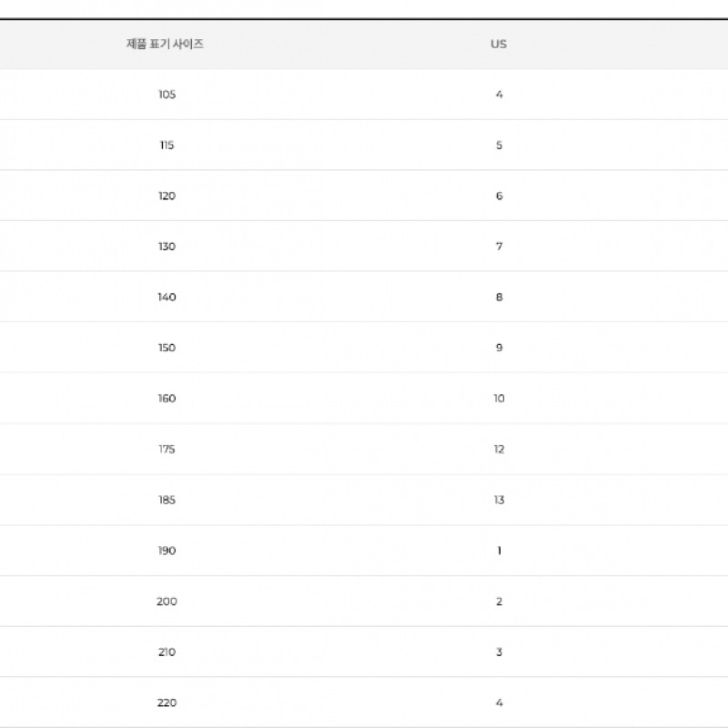Viewport: 728px width, 728px height.
Task: Pick the 130 size cell
Action: pyautogui.click(x=167, y=247)
